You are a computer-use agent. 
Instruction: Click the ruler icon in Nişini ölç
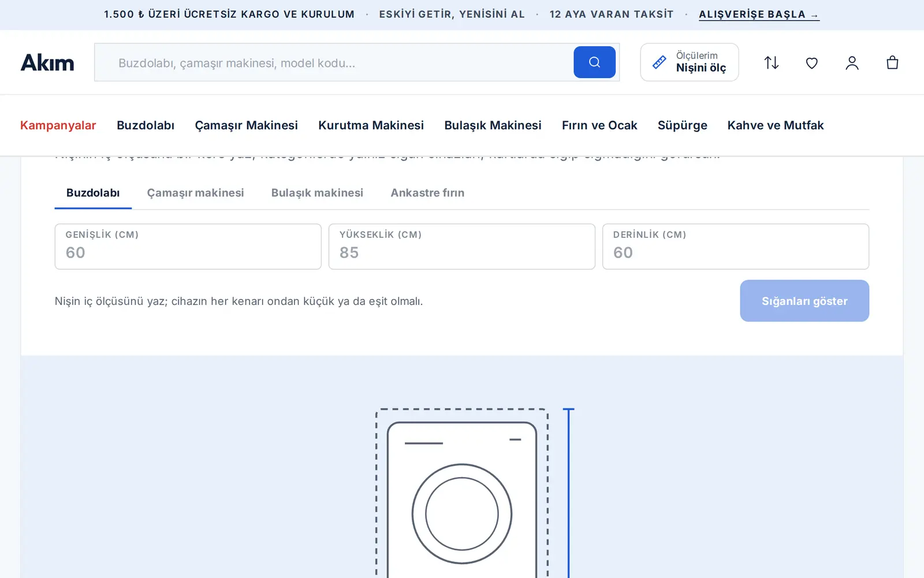coord(660,62)
